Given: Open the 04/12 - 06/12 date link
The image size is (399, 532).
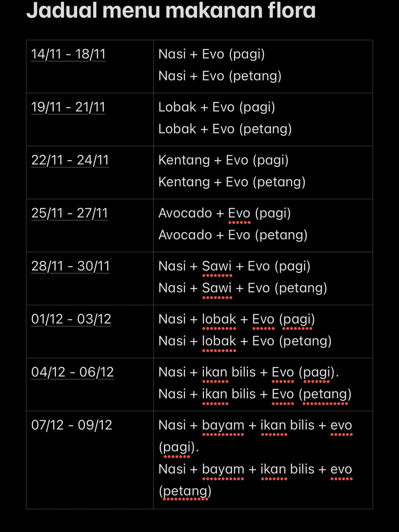Looking at the screenshot, I should coord(72,372).
